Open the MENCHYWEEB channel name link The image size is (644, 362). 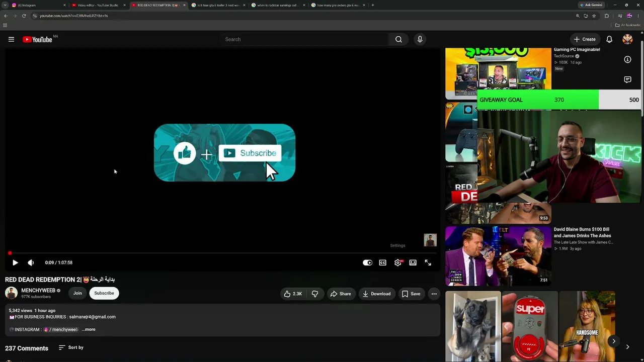pos(38,290)
